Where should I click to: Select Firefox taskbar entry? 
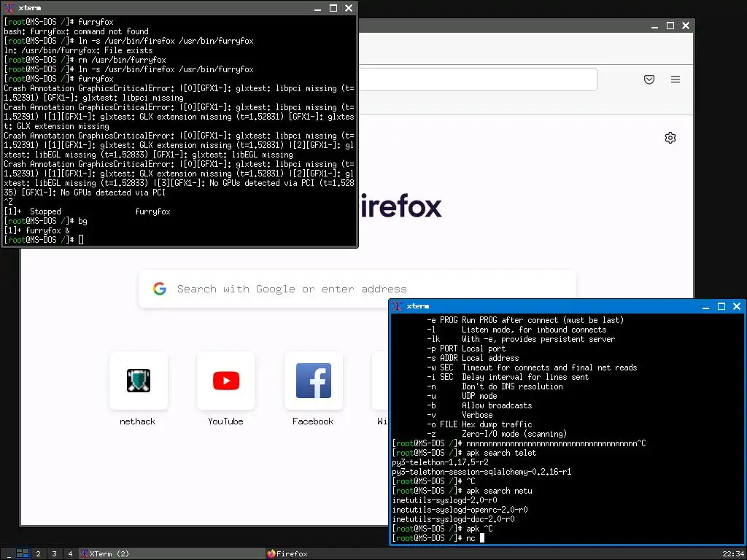click(357, 554)
